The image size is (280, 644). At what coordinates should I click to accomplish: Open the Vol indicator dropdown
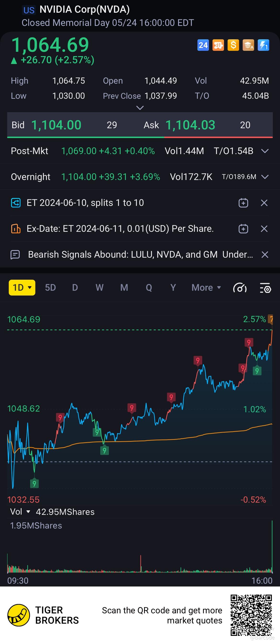(20, 512)
